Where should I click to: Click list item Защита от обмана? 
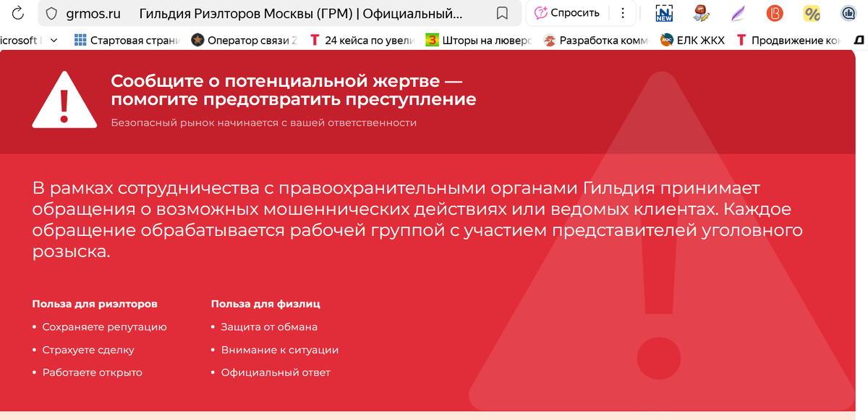(x=269, y=327)
